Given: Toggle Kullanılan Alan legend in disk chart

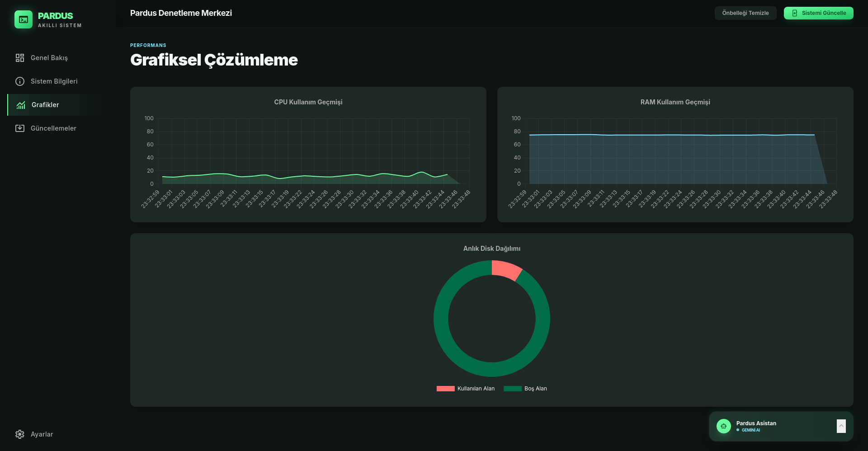Looking at the screenshot, I should (x=466, y=389).
